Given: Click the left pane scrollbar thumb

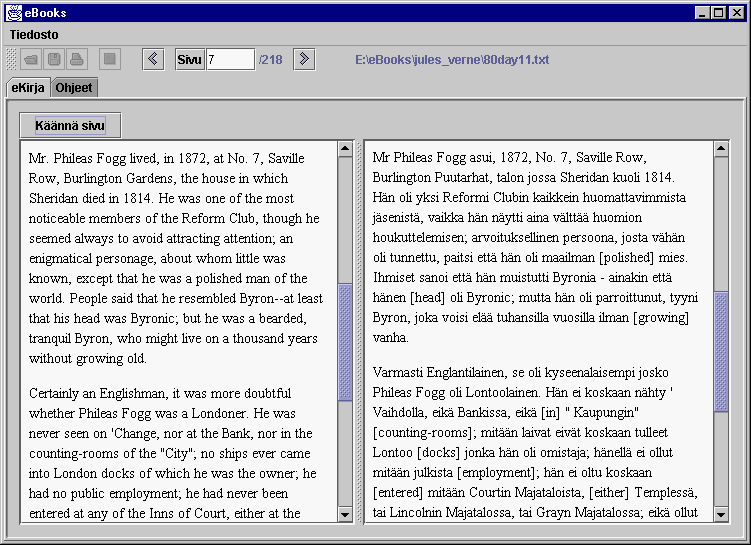Looking at the screenshot, I should click(345, 342).
